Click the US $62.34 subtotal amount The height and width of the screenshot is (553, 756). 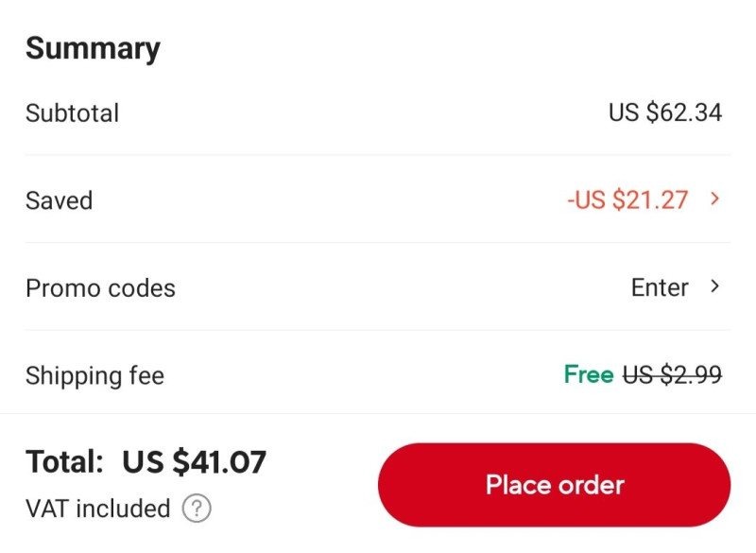point(665,112)
